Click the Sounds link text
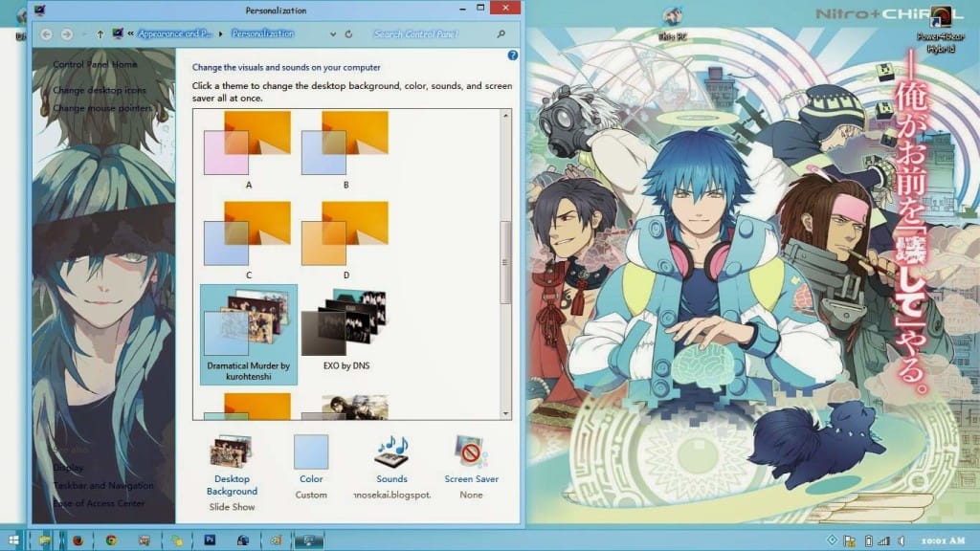 pyautogui.click(x=391, y=479)
